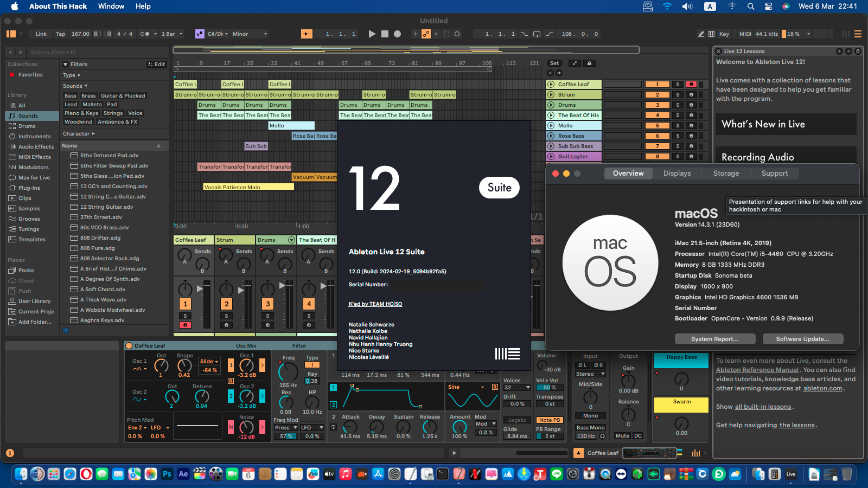The width and height of the screenshot is (868, 488).
Task: Open Control Center in menu bar
Action: (768, 7)
